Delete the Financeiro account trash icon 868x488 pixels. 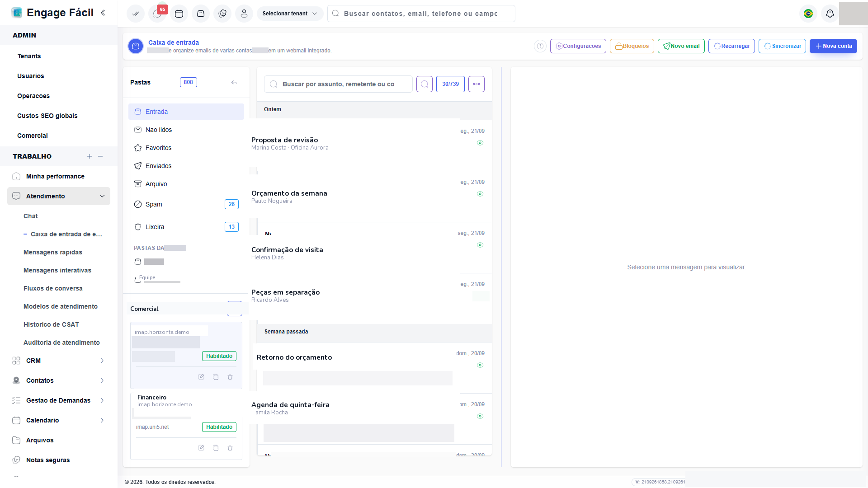[x=230, y=448]
